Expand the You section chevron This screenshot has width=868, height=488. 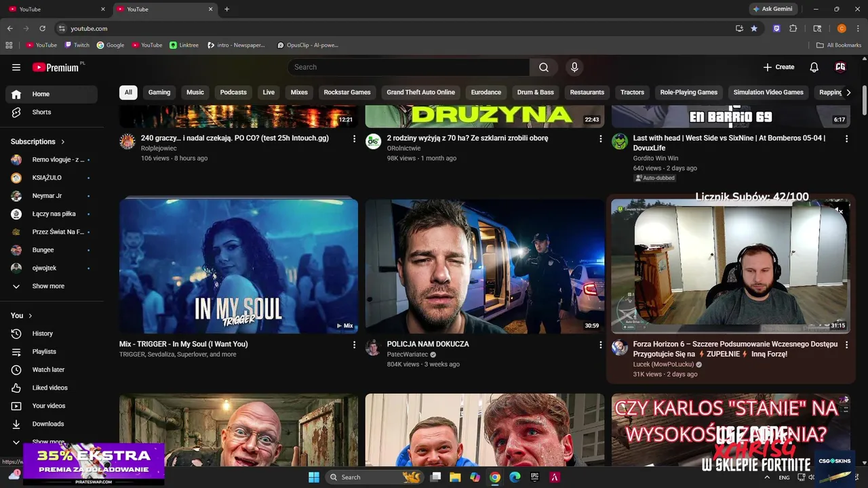pyautogui.click(x=31, y=316)
